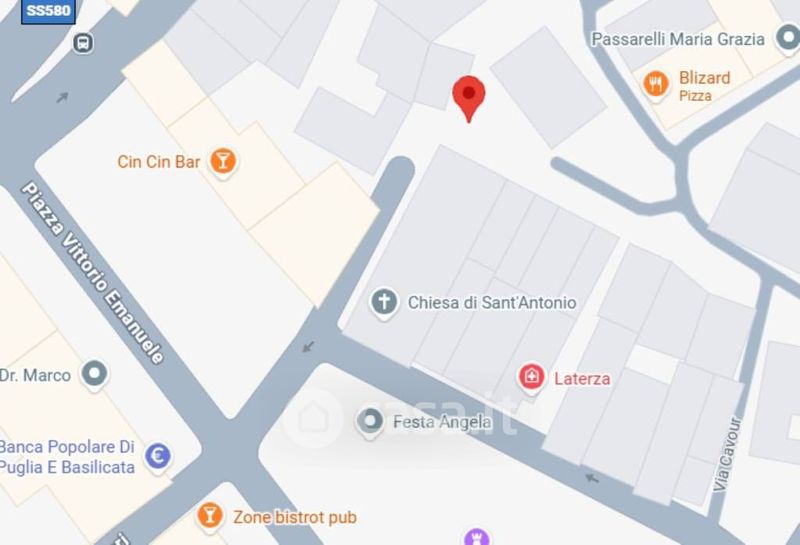The image size is (800, 545).
Task: Open the Chiesa di Sant'Antonio text label
Action: (x=492, y=303)
